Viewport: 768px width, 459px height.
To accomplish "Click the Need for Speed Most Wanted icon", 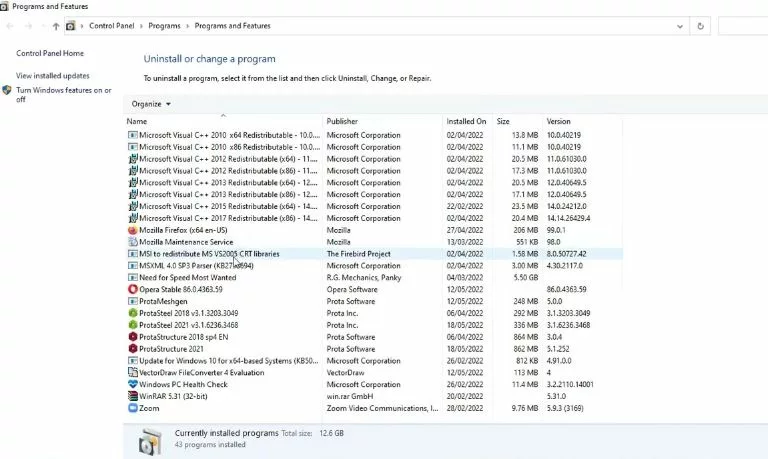I will point(132,277).
